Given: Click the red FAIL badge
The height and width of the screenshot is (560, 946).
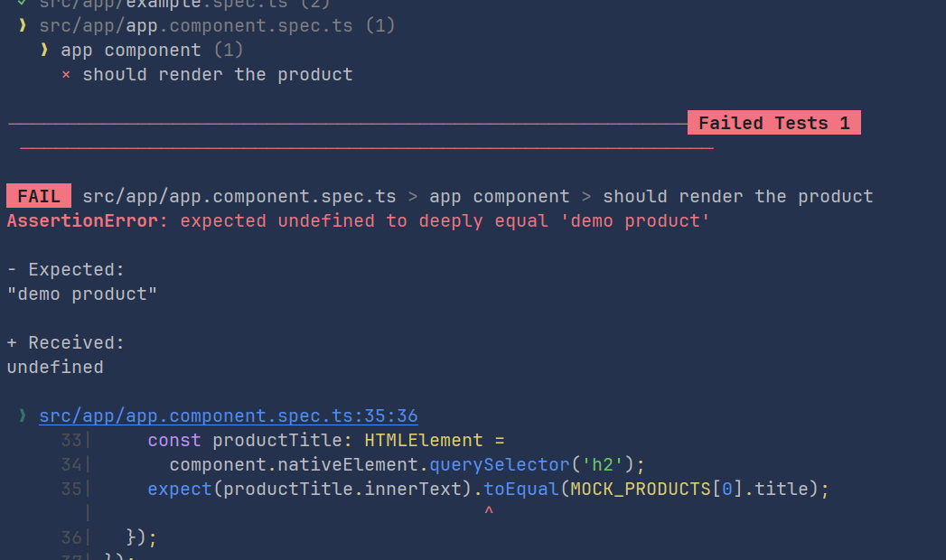Looking at the screenshot, I should (x=39, y=196).
